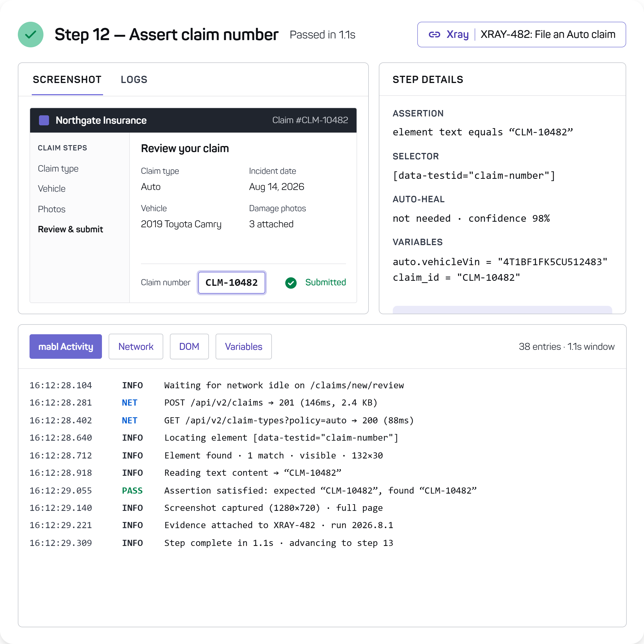The width and height of the screenshot is (644, 644).
Task: Click the Reading text content log entry
Action: 253,473
